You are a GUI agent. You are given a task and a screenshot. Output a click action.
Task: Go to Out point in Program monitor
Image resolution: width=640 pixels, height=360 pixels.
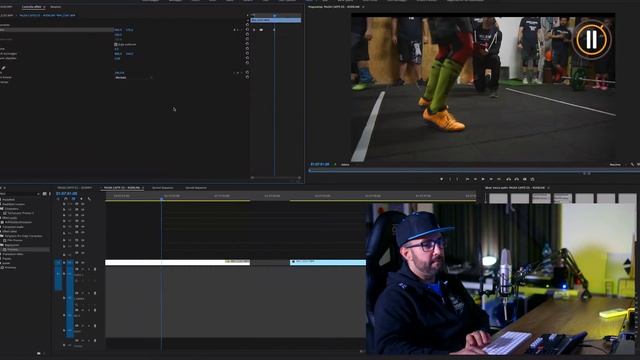[x=499, y=179]
